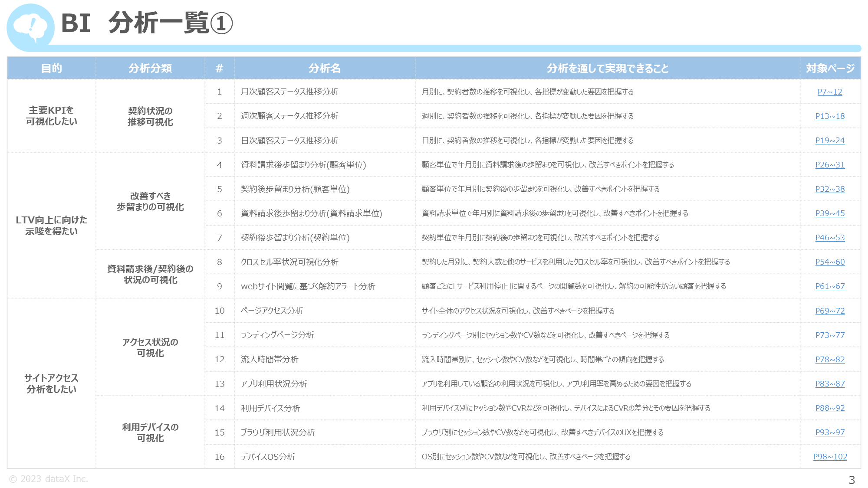Select 週次顧客ステータス推移分析 cell

(x=325, y=116)
